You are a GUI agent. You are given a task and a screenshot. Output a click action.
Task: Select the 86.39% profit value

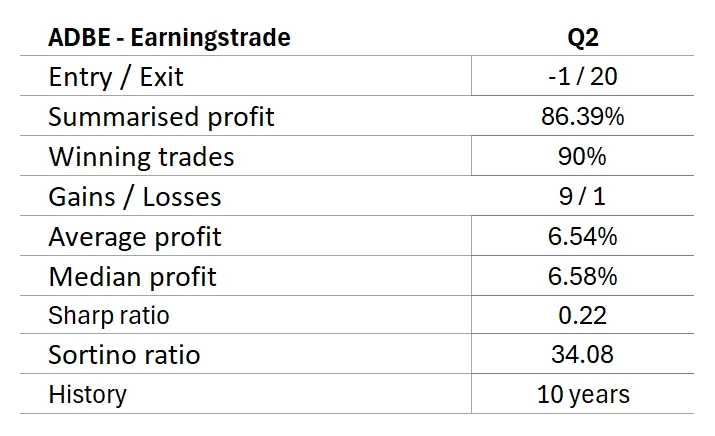pyautogui.click(x=582, y=117)
